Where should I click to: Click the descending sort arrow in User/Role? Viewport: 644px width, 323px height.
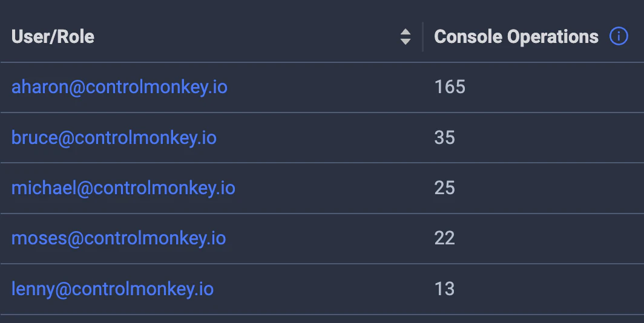[406, 42]
